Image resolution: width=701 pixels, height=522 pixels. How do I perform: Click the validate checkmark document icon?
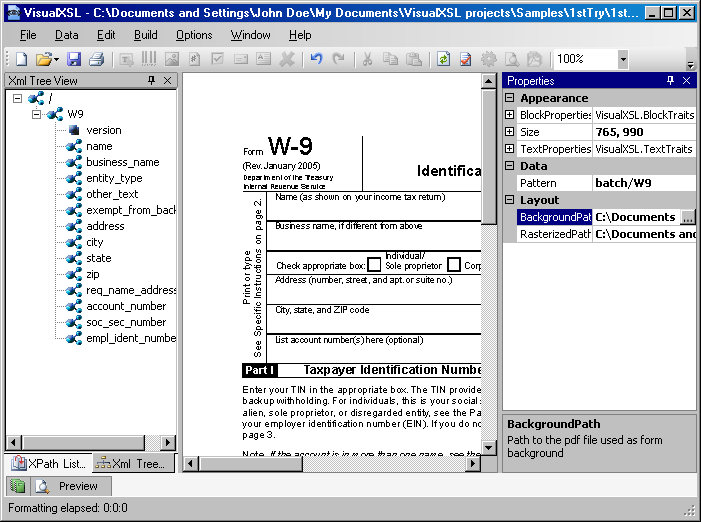pyautogui.click(x=466, y=59)
